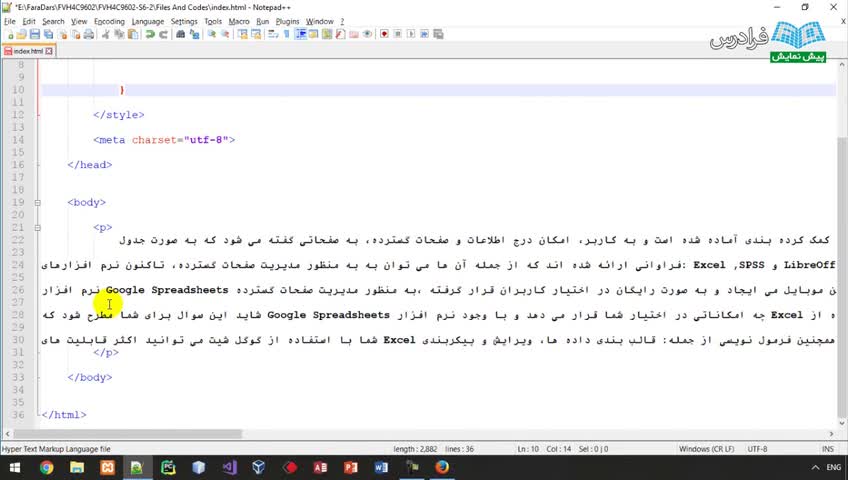Toggle the monitoring eye toolbar icon
The image size is (848, 480).
367,34
